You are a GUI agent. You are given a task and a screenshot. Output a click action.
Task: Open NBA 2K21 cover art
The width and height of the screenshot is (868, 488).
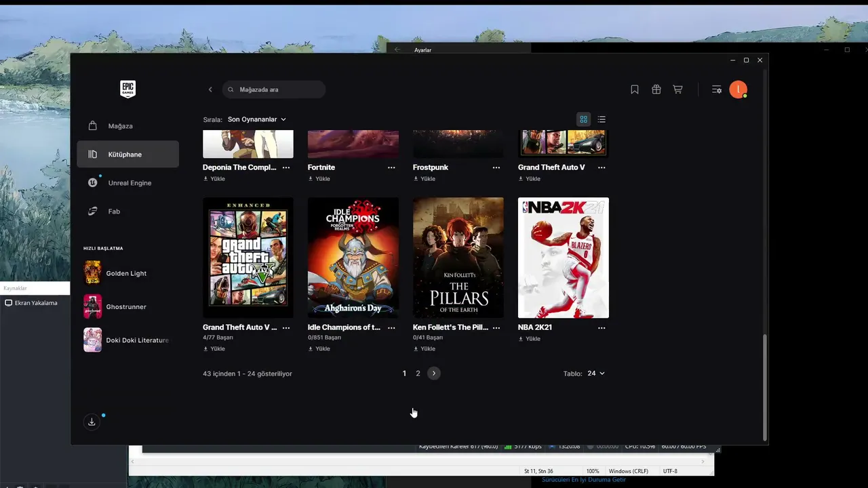tap(564, 258)
